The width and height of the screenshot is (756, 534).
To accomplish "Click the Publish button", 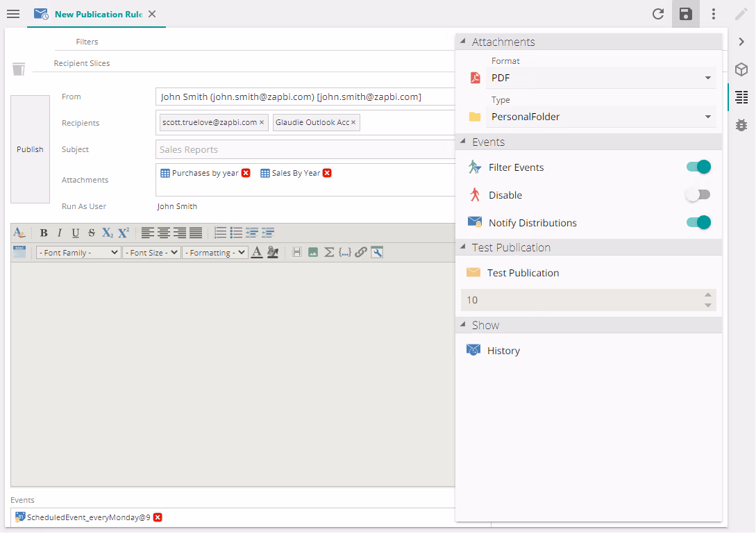I will coord(30,149).
